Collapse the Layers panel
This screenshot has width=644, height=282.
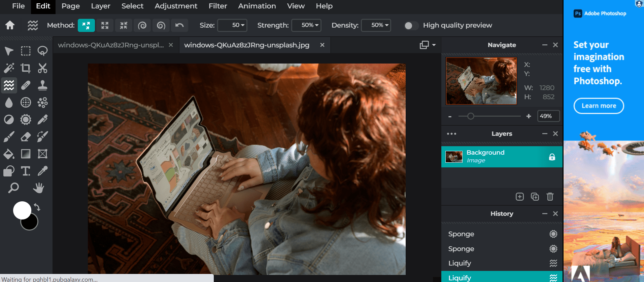tap(545, 134)
